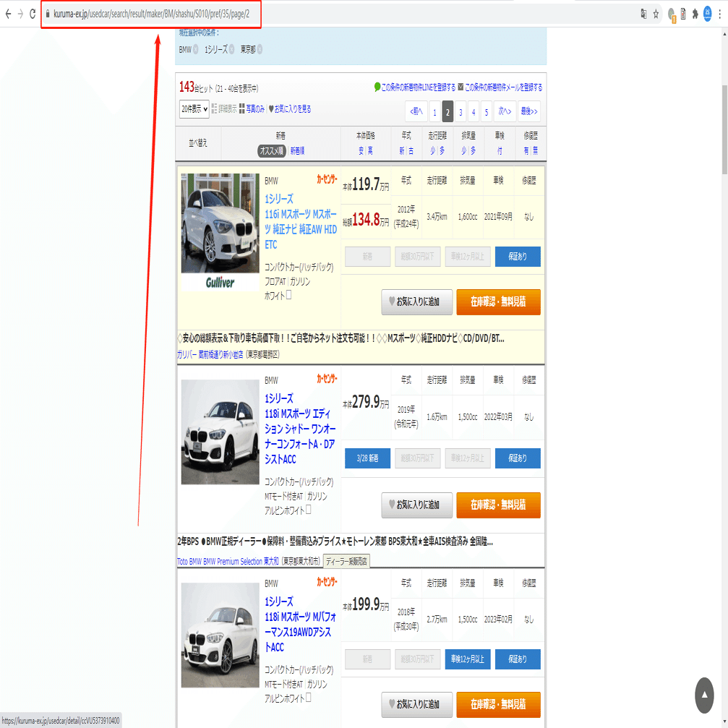Click 保証あり badge on 116i listing
The image size is (728, 728).
click(518, 257)
